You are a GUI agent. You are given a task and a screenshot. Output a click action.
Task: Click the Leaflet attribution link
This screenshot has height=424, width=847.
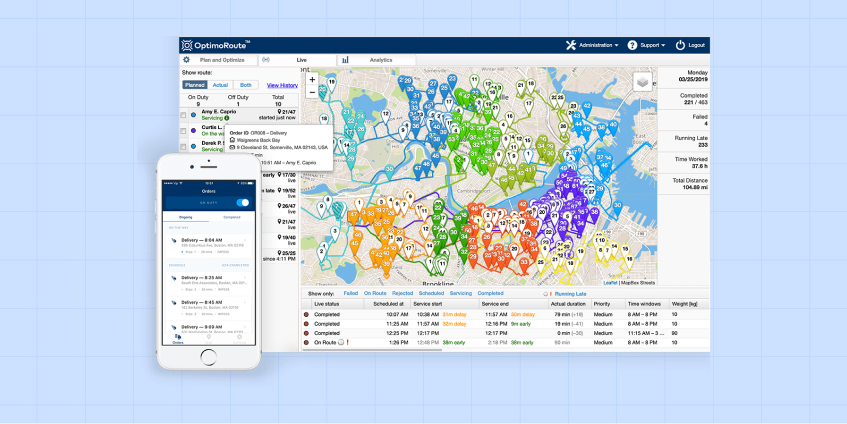[x=611, y=282]
